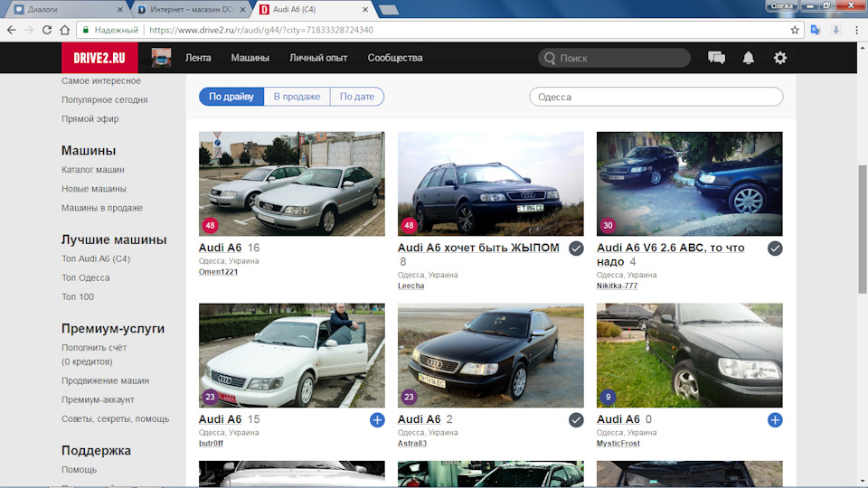This screenshot has width=868, height=488.
Task: Follow butr0ff's Audi A6 with plus icon
Action: (377, 420)
